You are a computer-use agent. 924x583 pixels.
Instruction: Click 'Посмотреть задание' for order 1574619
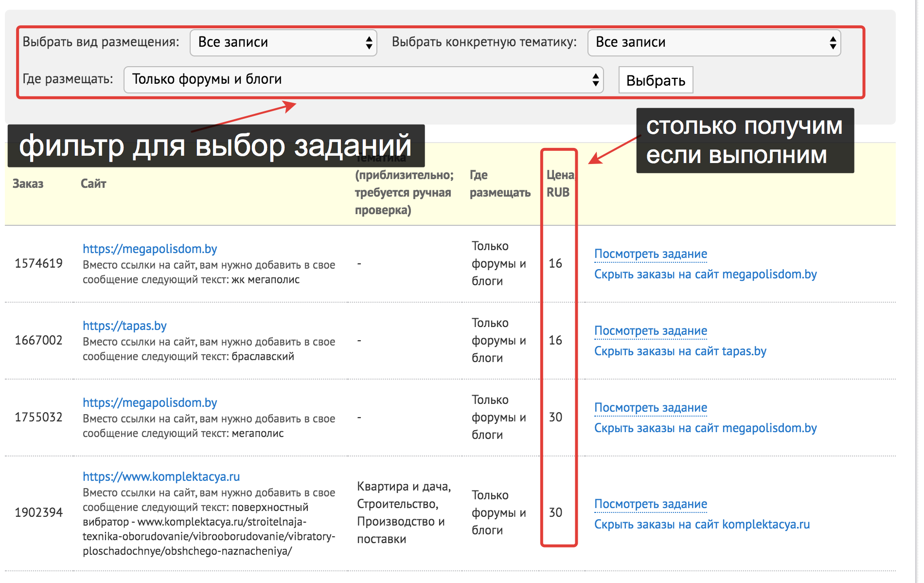pos(651,254)
